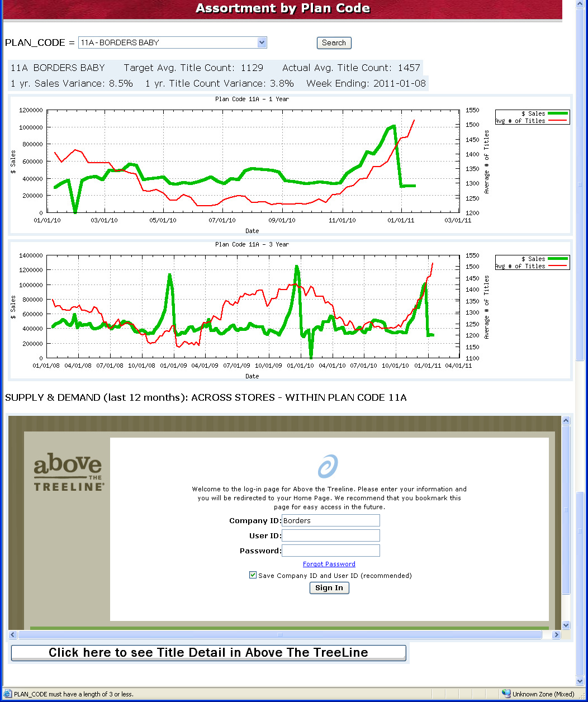Screen dimensions: 588x702
Task: Click the Plan Code 11A 1 Year chart
Action: click(290, 165)
